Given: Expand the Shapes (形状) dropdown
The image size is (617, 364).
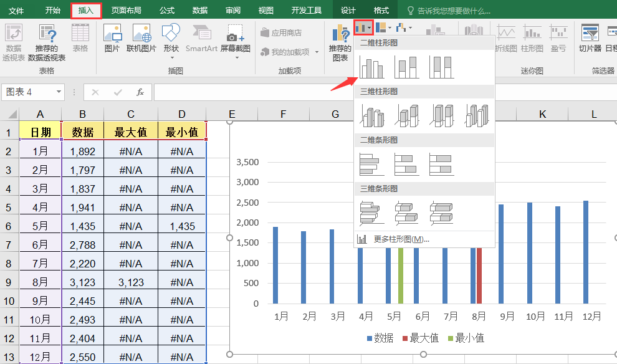Looking at the screenshot, I should coord(171,39).
